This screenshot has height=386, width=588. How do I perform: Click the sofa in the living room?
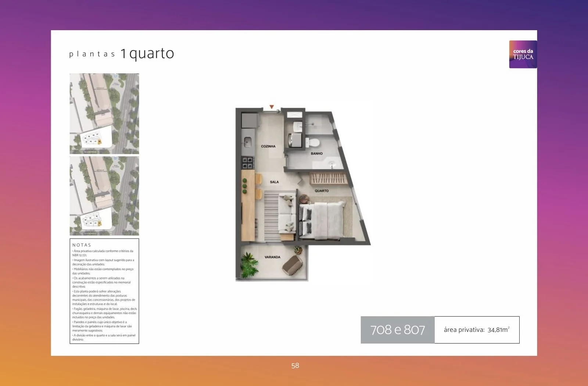click(287, 214)
